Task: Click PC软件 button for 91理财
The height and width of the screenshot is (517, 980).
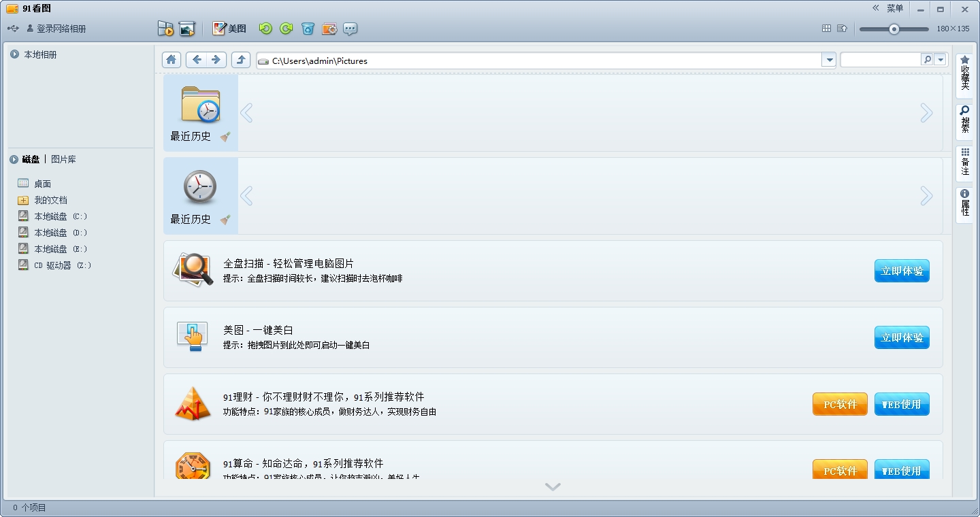Action: point(840,404)
